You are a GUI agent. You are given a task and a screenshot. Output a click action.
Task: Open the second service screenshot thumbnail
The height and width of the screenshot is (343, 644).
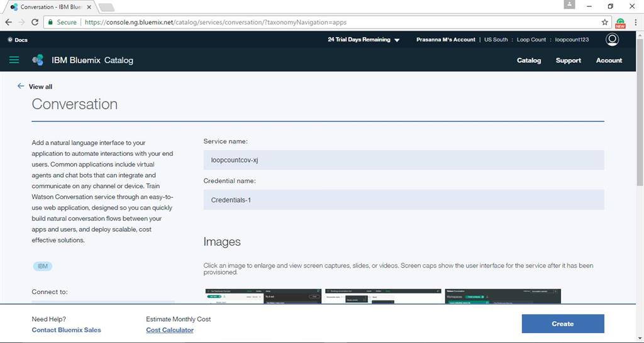tap(383, 297)
